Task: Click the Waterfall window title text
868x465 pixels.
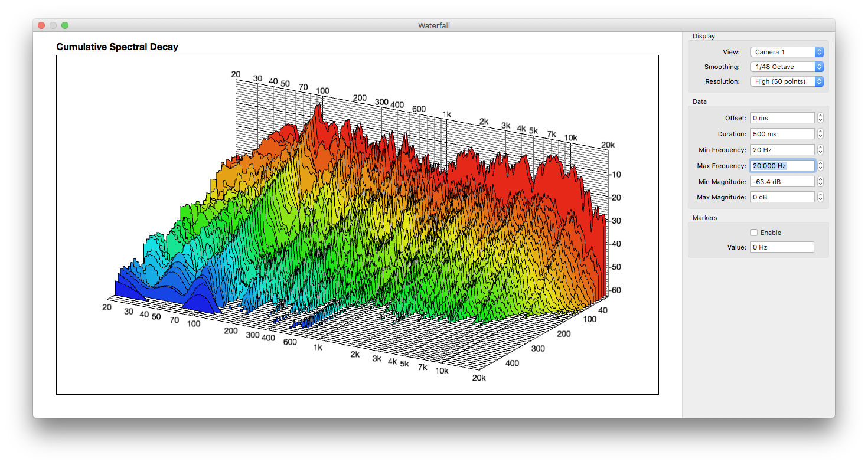Action: pyautogui.click(x=434, y=25)
